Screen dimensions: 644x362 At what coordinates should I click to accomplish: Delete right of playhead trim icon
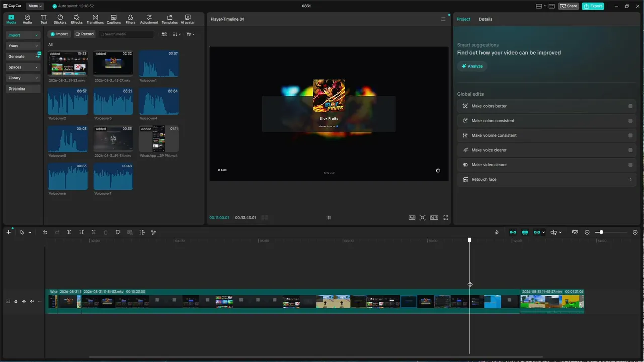coord(94,232)
